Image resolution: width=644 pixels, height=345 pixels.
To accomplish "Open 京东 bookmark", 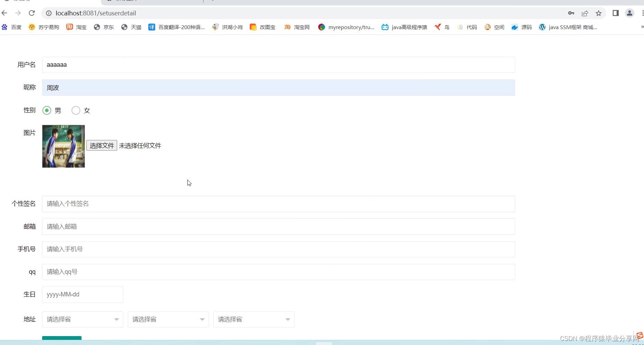I will [104, 27].
